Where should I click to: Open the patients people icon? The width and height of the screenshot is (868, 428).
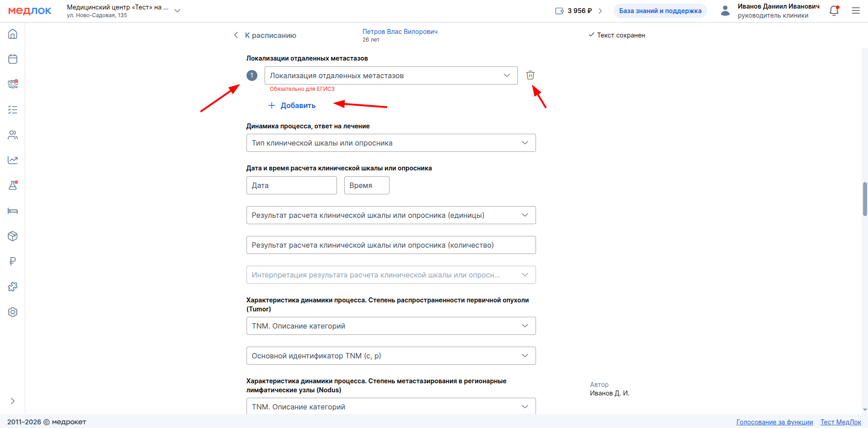13,135
